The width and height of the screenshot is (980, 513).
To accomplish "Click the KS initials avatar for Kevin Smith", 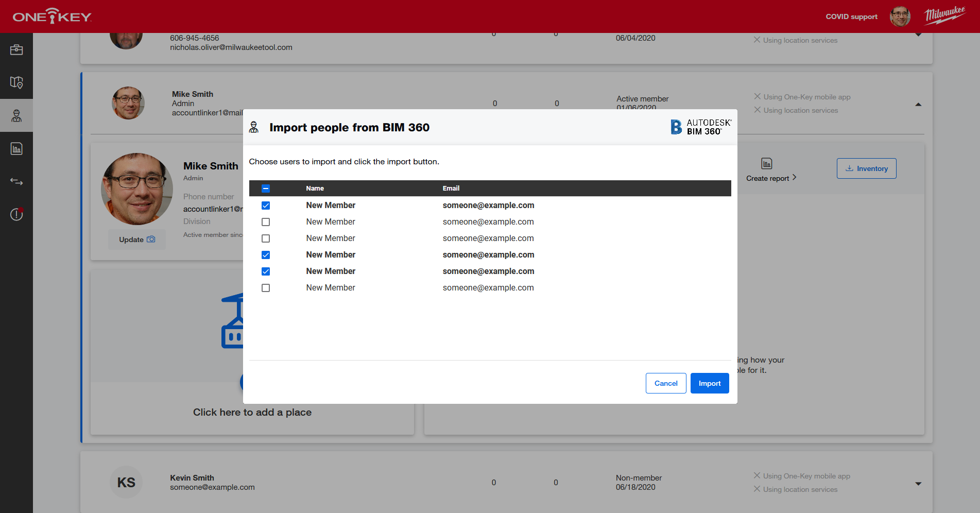I will [126, 483].
